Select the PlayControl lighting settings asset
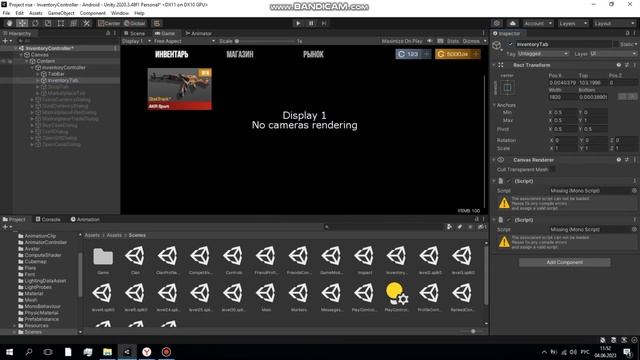This screenshot has width=640, height=360. 396,297
